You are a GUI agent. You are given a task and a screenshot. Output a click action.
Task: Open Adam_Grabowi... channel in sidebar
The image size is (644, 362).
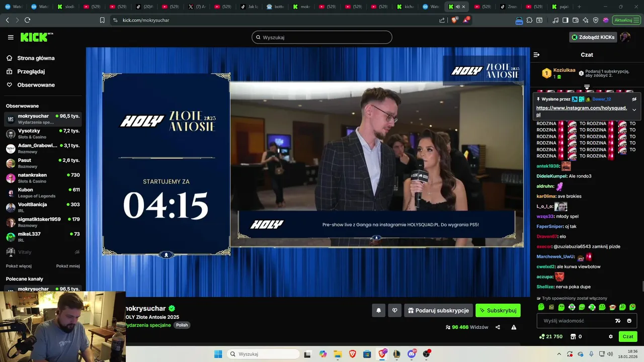click(43, 148)
